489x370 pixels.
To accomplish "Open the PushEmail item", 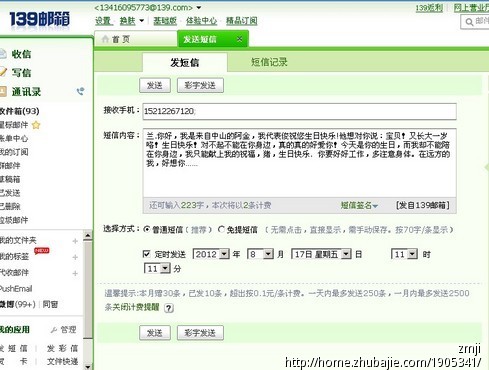I will [x=16, y=289].
